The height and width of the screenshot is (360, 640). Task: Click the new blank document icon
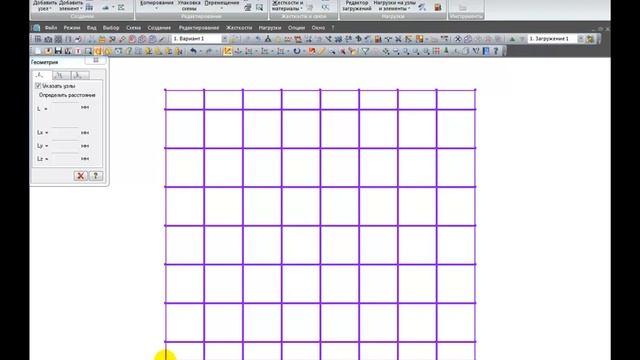[38, 51]
